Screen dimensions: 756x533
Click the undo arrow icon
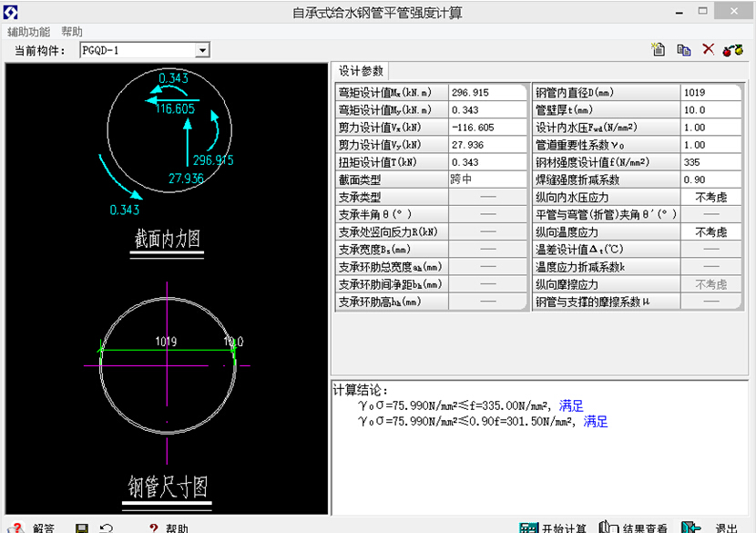[106, 528]
